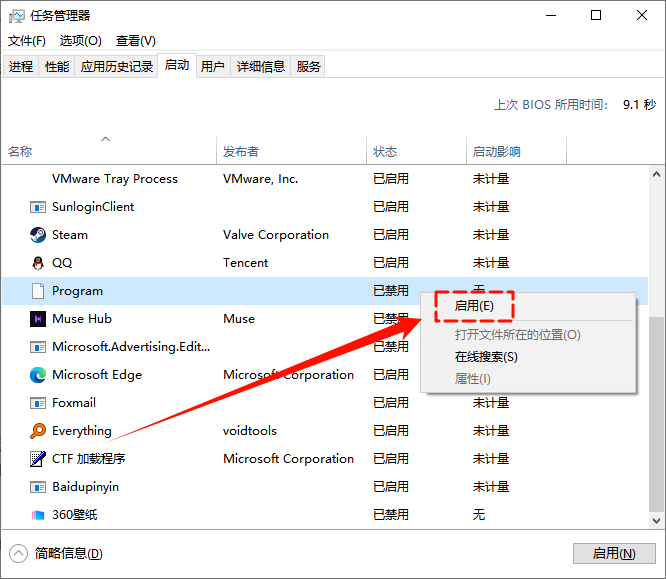Select the Steam name text
Image resolution: width=666 pixels, height=579 pixels.
click(70, 235)
